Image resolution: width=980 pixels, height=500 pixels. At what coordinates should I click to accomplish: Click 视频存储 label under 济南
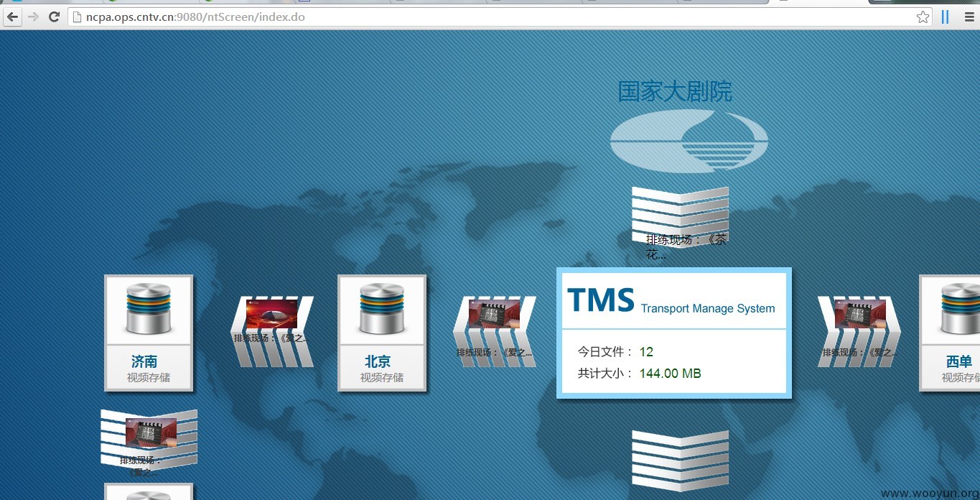pos(149,377)
